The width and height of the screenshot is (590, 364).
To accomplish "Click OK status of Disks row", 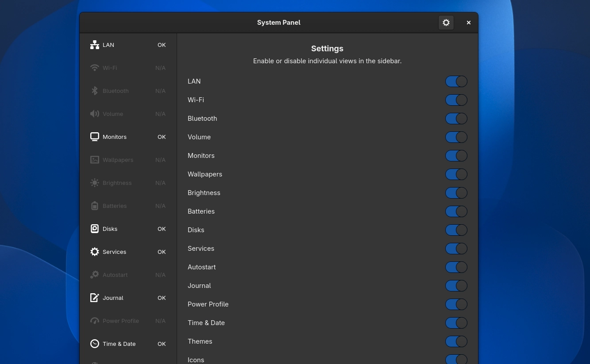I will tap(162, 229).
